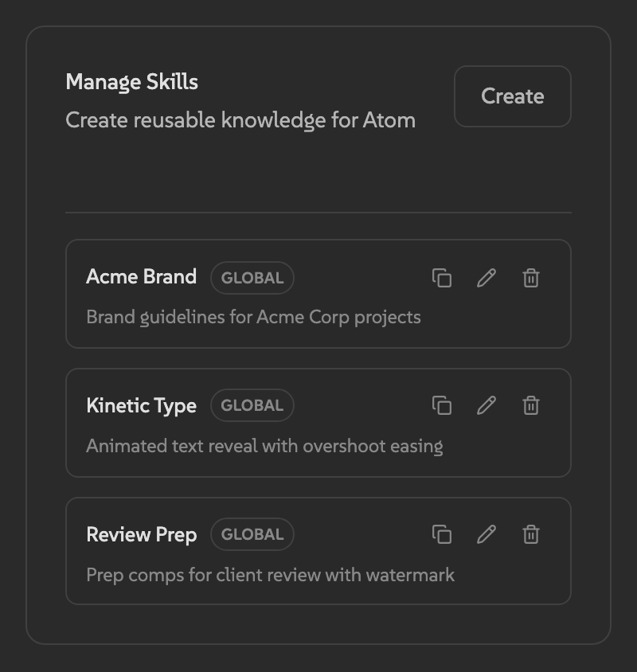Viewport: 637px width, 672px height.
Task: Duplicate the Kinetic Type skill
Action: click(443, 405)
